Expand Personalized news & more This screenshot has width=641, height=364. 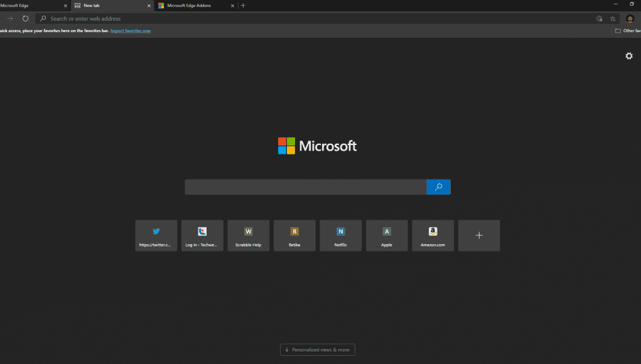click(318, 350)
